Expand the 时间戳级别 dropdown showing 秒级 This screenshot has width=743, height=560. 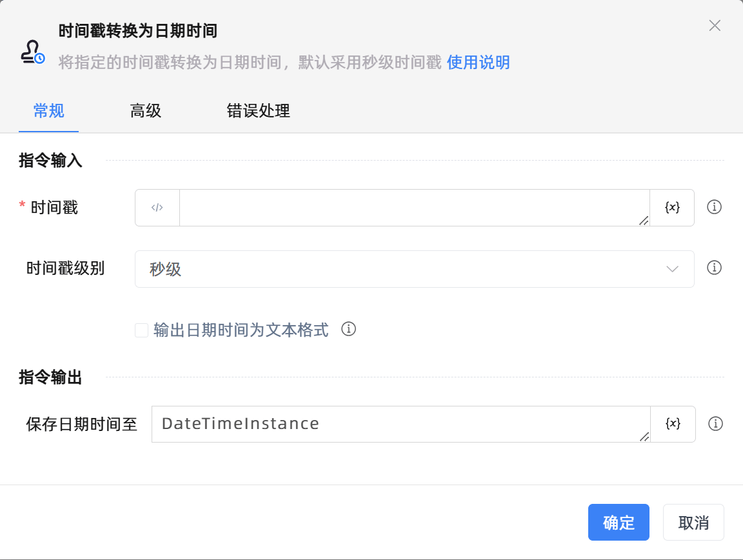(x=414, y=269)
